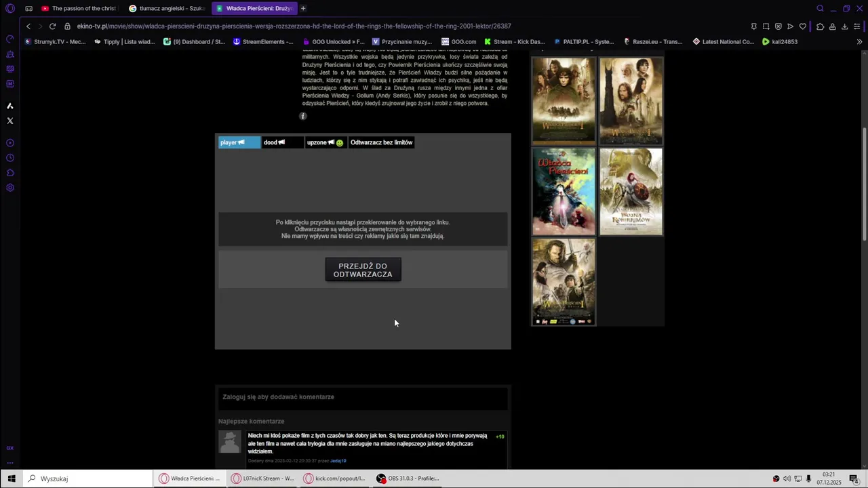The width and height of the screenshot is (868, 488).
Task: Open GX Corner gamepad icon in tab bar
Action: pyautogui.click(x=28, y=9)
